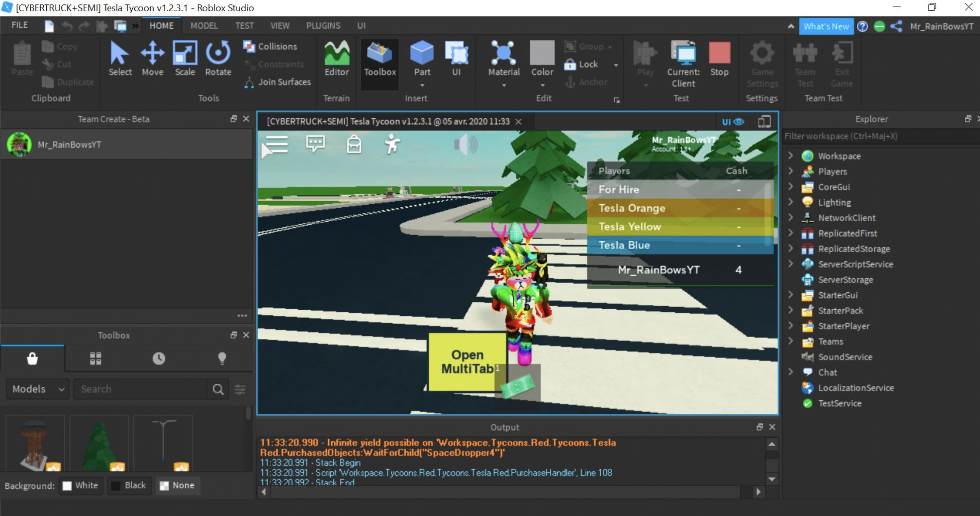Toggle the device emulator icon
Image resolution: width=980 pixels, height=516 pixels.
pos(764,122)
